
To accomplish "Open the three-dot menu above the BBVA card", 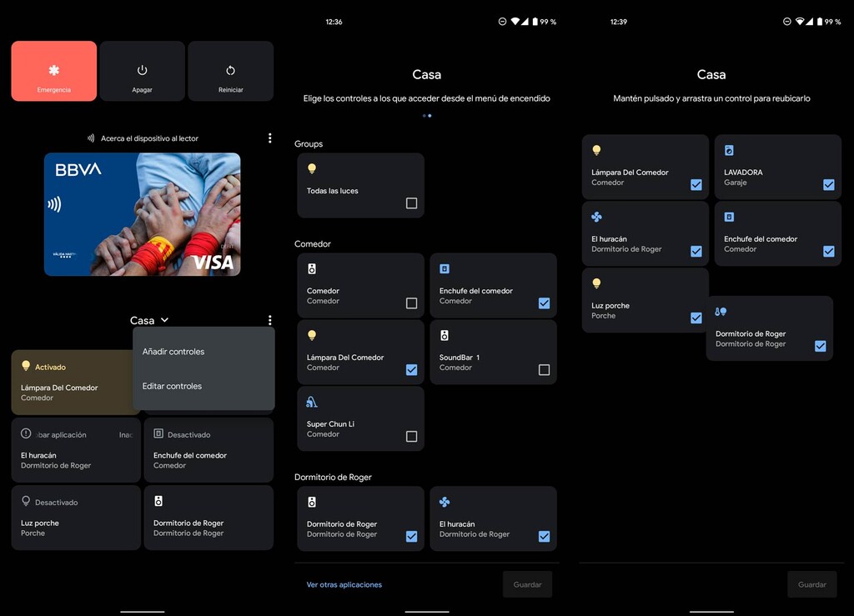I will point(269,138).
